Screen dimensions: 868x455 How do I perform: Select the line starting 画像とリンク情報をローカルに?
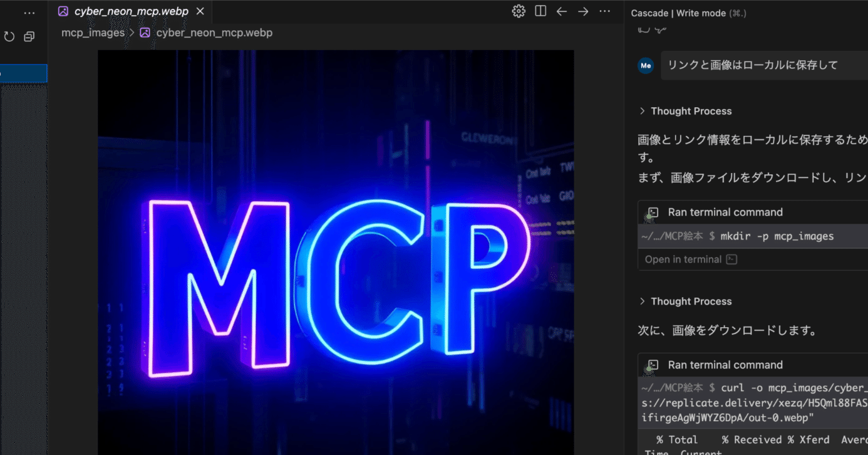click(x=753, y=140)
